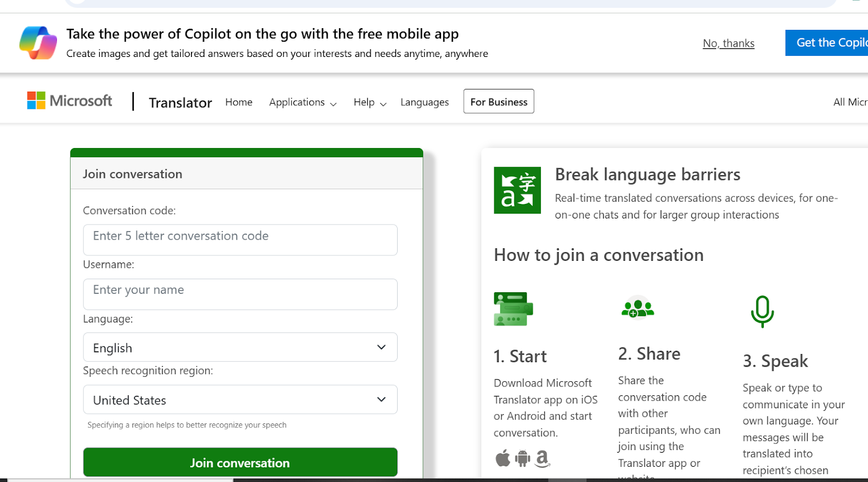868x482 pixels.
Task: Click the For Business button
Action: [499, 101]
